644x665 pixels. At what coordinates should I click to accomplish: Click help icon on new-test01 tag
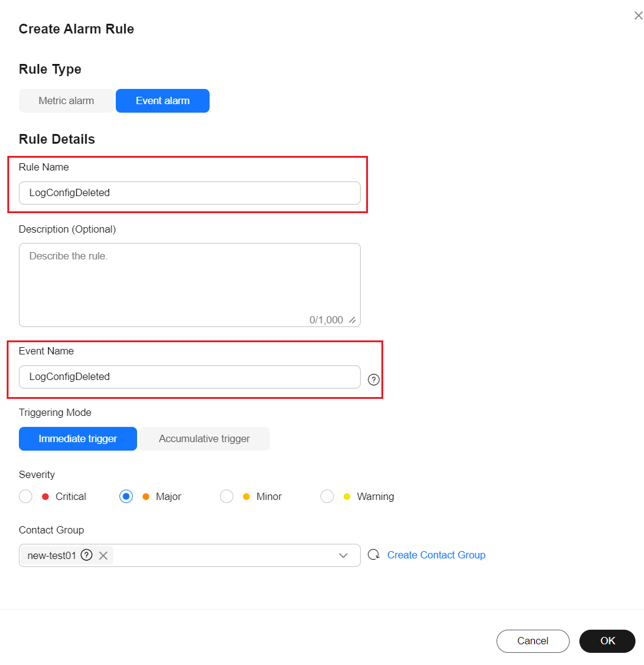point(87,555)
